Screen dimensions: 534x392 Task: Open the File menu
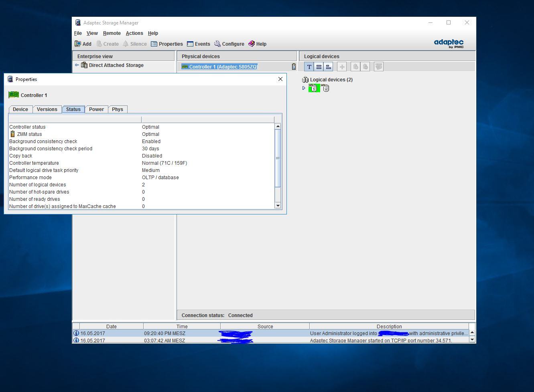(x=78, y=33)
